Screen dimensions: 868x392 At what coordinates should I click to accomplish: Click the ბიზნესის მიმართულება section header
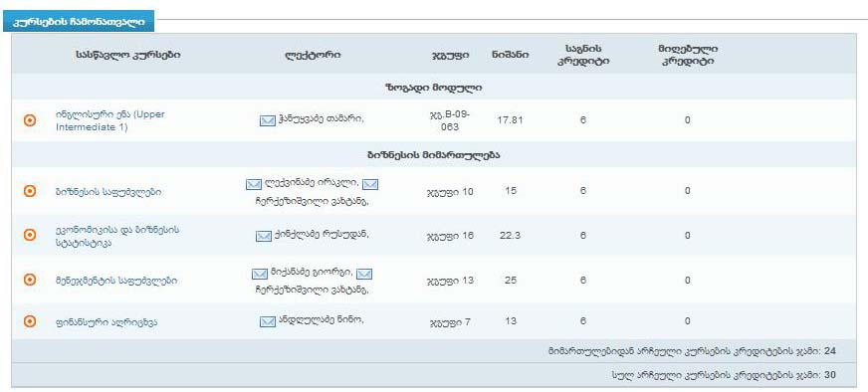[x=433, y=155]
